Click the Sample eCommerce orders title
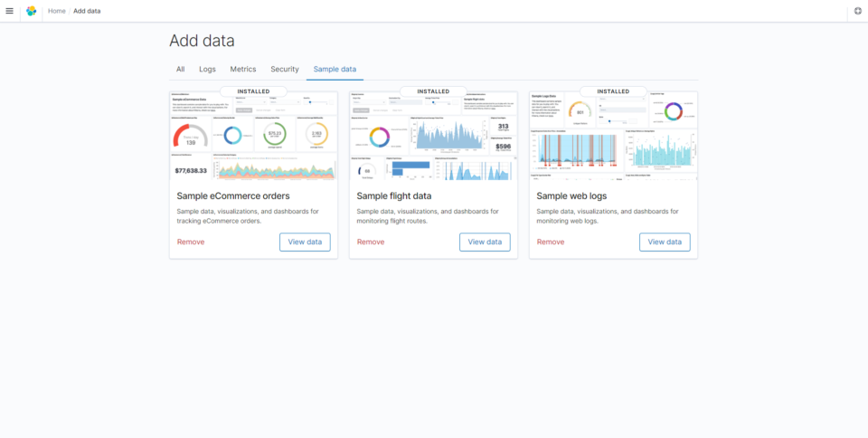The width and height of the screenshot is (868, 438). [233, 196]
